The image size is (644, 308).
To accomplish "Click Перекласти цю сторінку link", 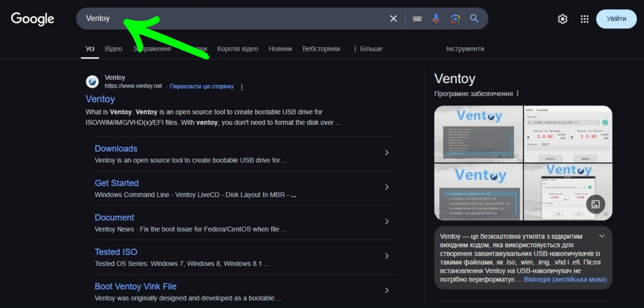I will (201, 86).
